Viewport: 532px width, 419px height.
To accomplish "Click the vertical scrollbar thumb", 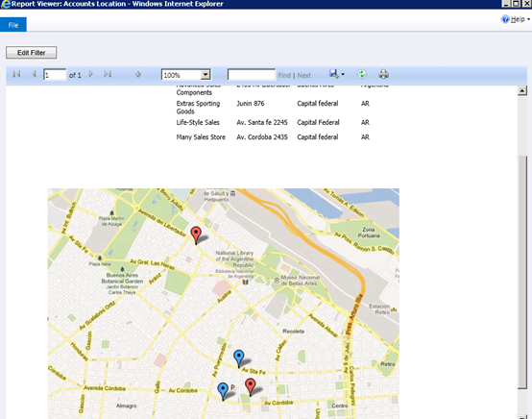I will point(522,272).
